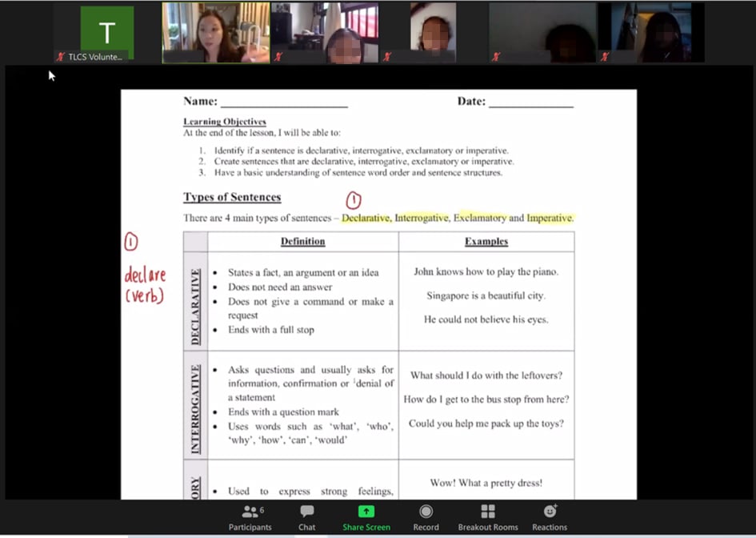Image resolution: width=756 pixels, height=538 pixels.
Task: Click the red handwritten 'declare (verb)' annotation
Action: click(x=145, y=285)
